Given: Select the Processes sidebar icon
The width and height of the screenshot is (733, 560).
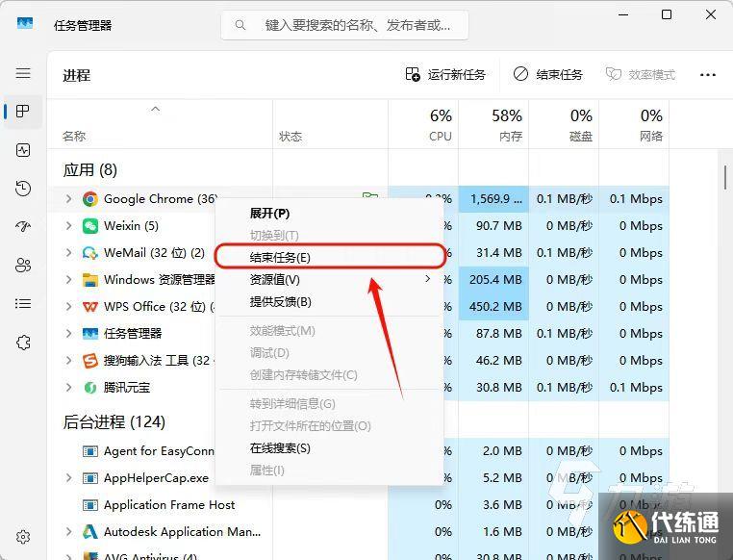Looking at the screenshot, I should 23,112.
